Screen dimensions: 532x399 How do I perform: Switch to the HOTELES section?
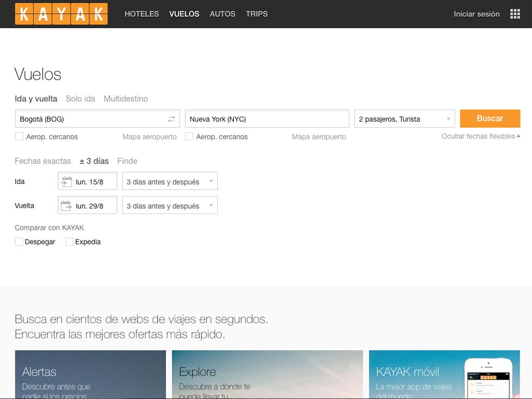(x=141, y=14)
